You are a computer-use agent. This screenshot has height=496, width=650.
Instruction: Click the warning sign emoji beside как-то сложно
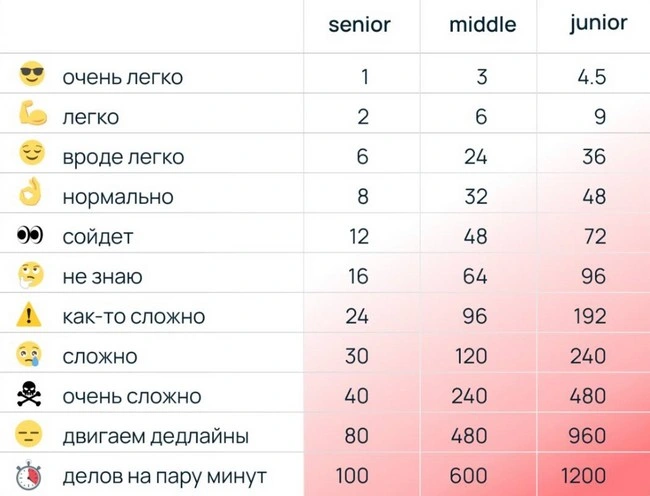coord(32,316)
